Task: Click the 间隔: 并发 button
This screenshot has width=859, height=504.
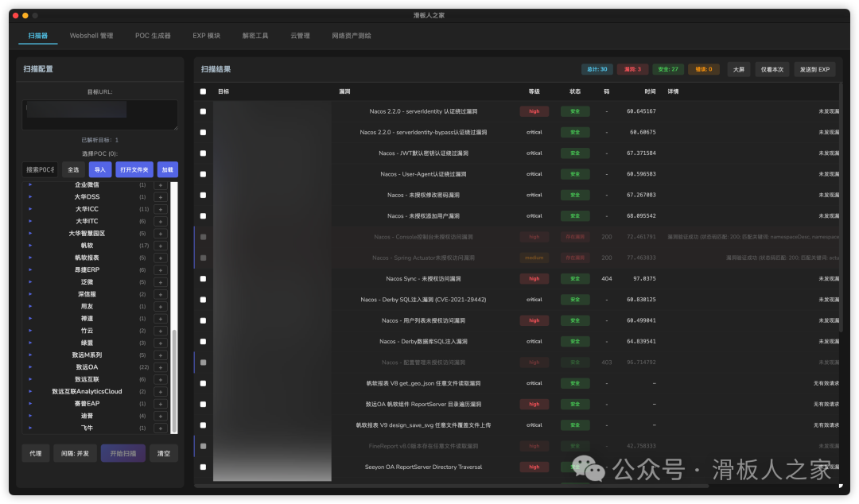Action: pos(75,454)
